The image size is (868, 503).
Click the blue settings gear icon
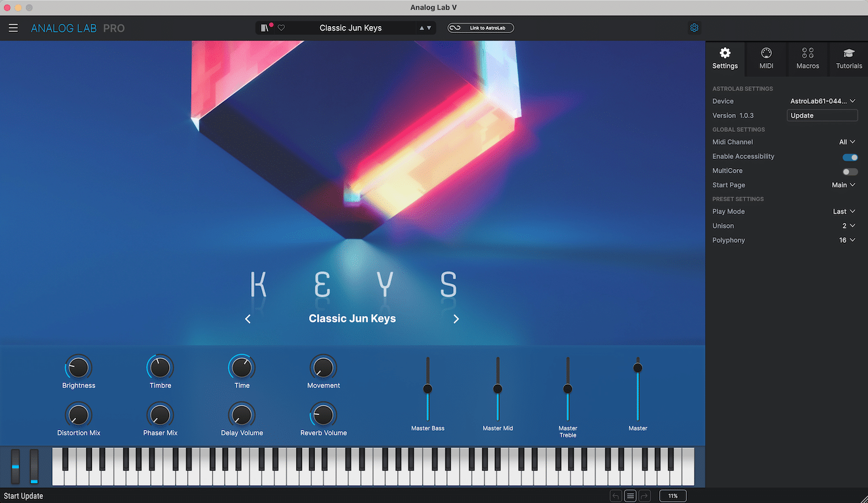694,28
